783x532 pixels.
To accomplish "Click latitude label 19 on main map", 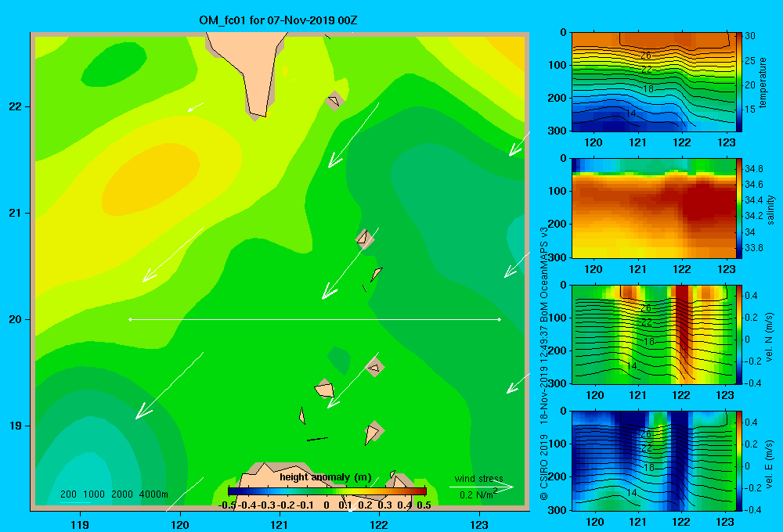I will pos(15,426).
